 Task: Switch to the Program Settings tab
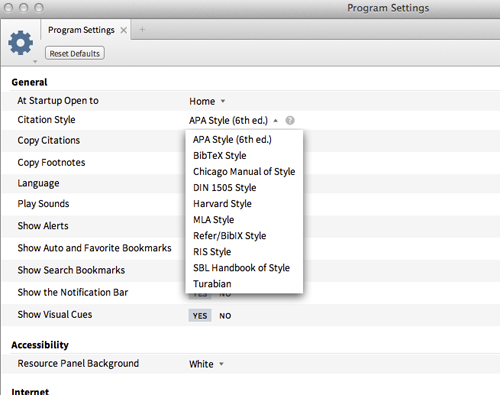[81, 30]
